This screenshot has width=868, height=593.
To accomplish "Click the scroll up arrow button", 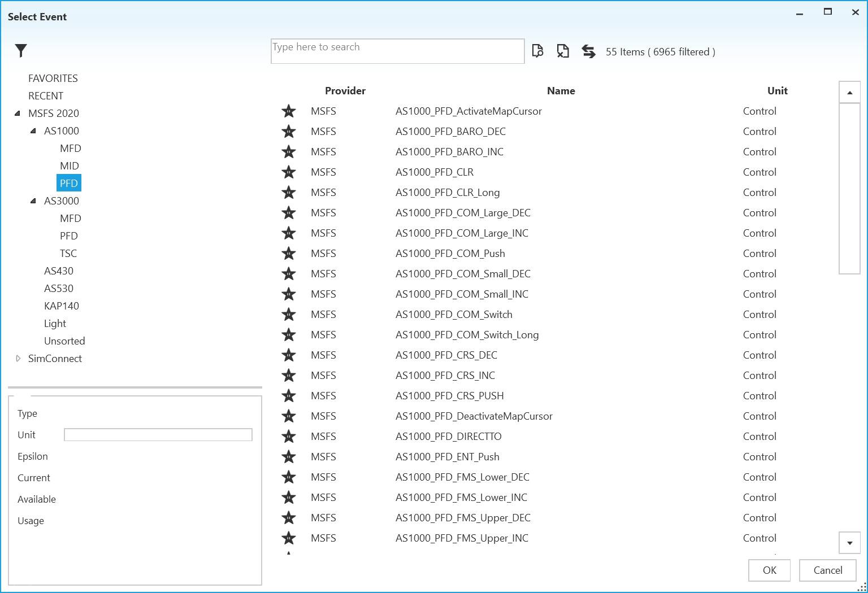I will (x=849, y=92).
